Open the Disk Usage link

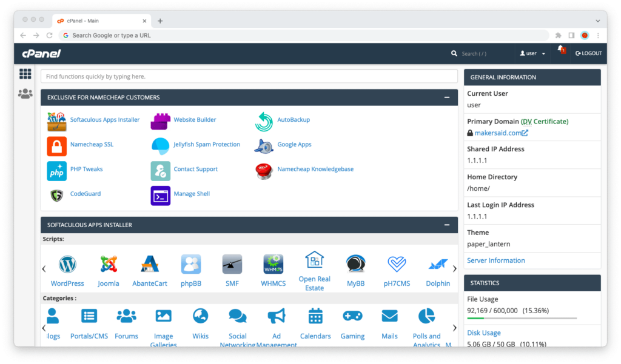[x=483, y=333]
